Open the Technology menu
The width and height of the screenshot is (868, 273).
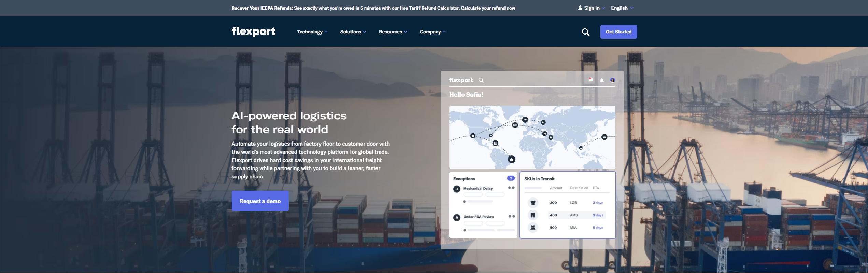(312, 32)
